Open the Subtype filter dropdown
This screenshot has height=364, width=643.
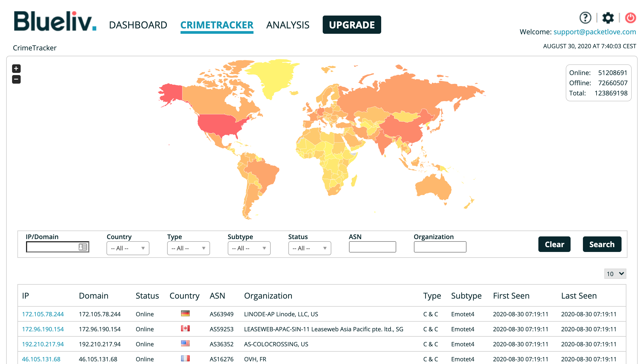pos(249,248)
